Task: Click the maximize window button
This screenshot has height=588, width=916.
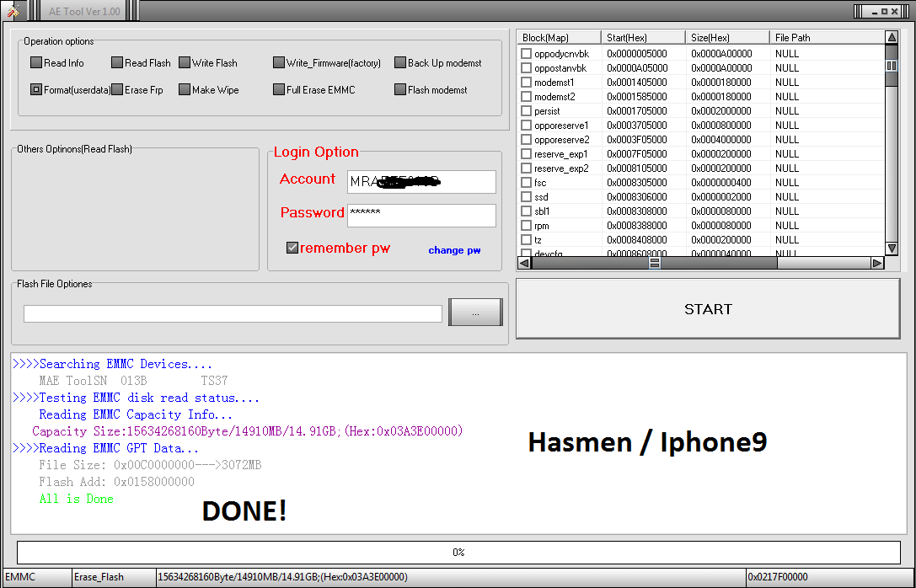Action: point(885,11)
